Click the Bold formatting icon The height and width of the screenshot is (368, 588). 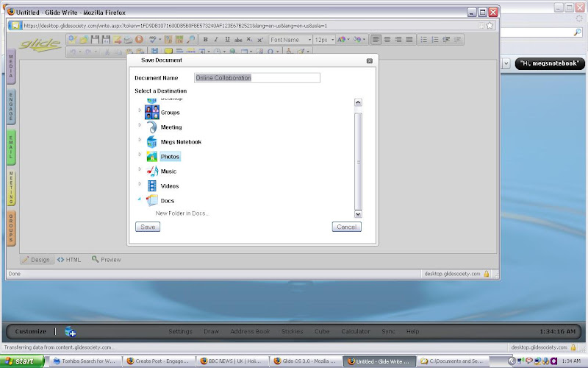coord(206,40)
